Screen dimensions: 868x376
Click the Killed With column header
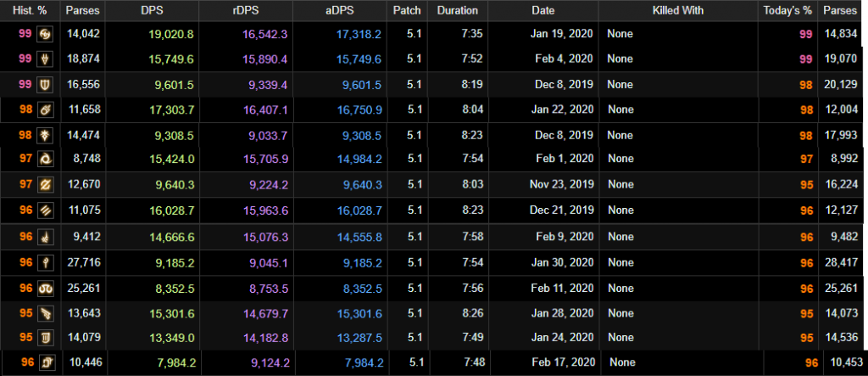(x=678, y=10)
